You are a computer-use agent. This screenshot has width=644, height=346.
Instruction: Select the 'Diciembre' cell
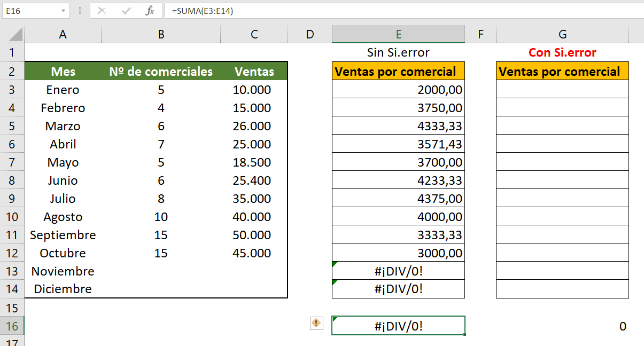pos(63,289)
